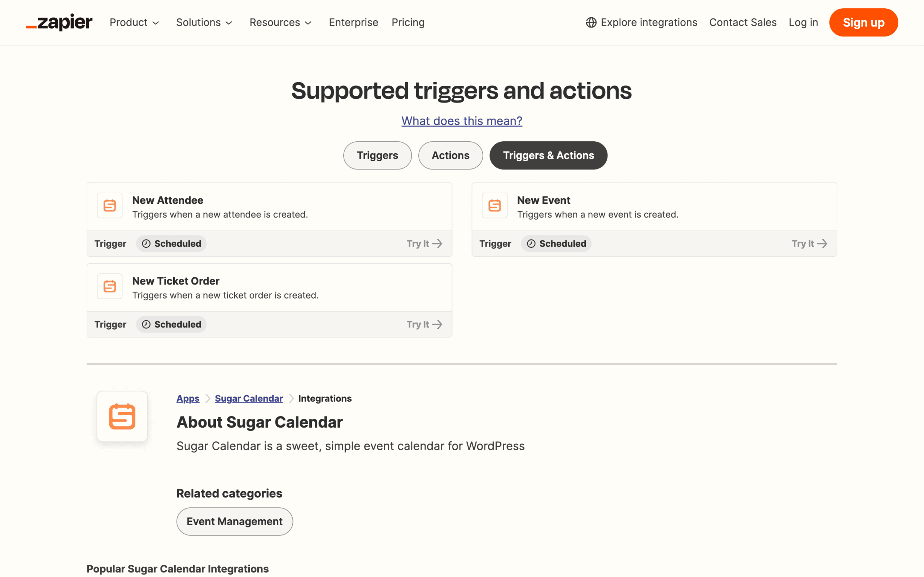Expand the Product dropdown menu
The height and width of the screenshot is (577, 924).
tap(134, 22)
